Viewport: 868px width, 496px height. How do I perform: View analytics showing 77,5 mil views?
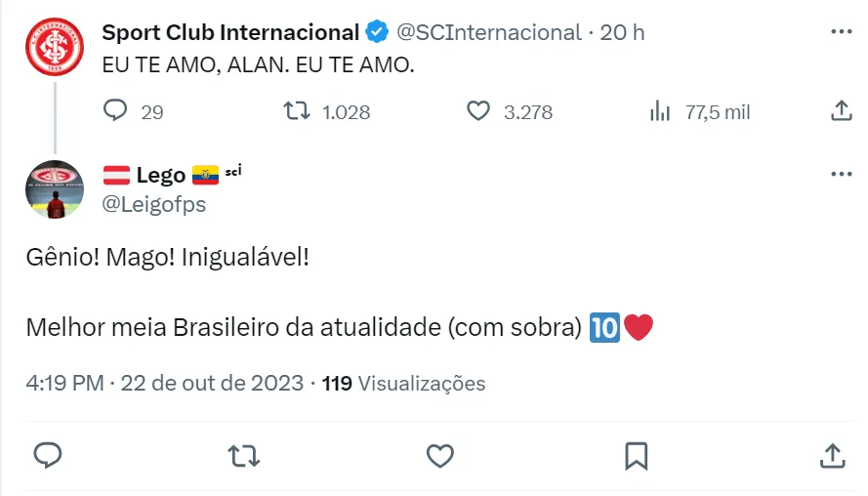pos(660,111)
